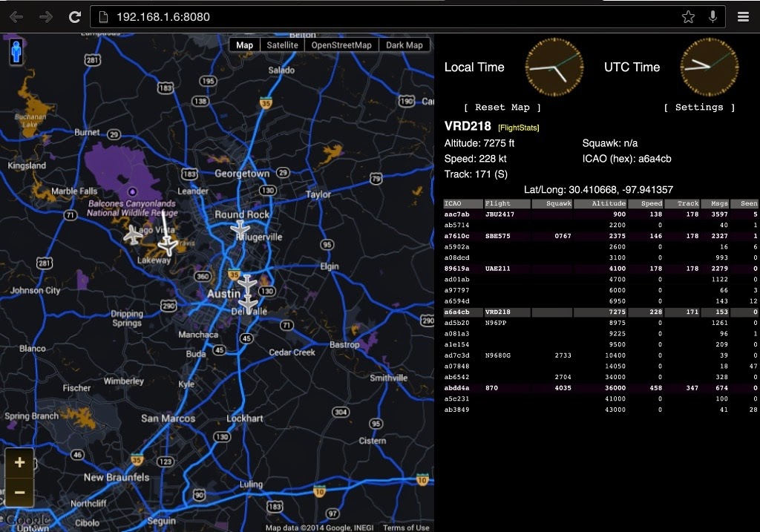Select the airplane near Lago Vista

[132, 234]
